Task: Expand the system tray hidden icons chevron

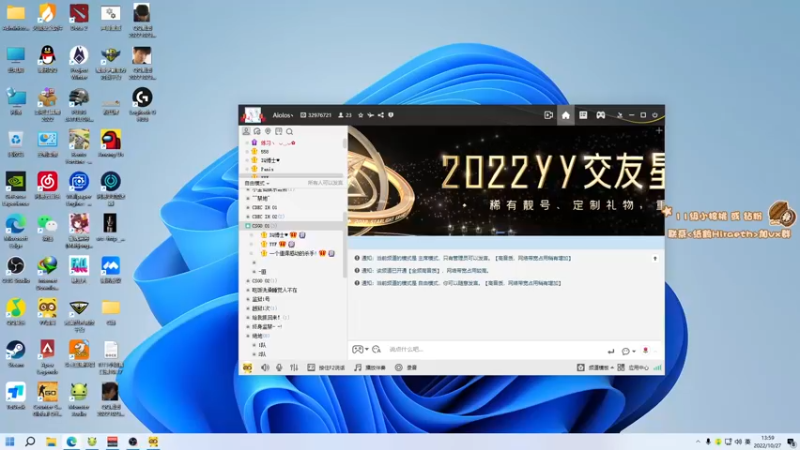Action: point(697,442)
